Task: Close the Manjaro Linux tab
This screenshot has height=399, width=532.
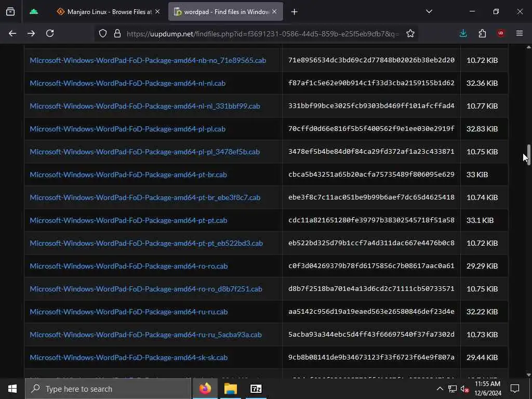Action: click(157, 12)
